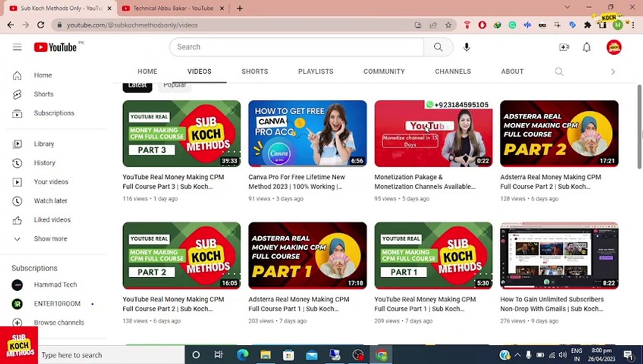Open How To Gain Unlimited Subscribers title
The height and width of the screenshot is (364, 643).
click(552, 304)
